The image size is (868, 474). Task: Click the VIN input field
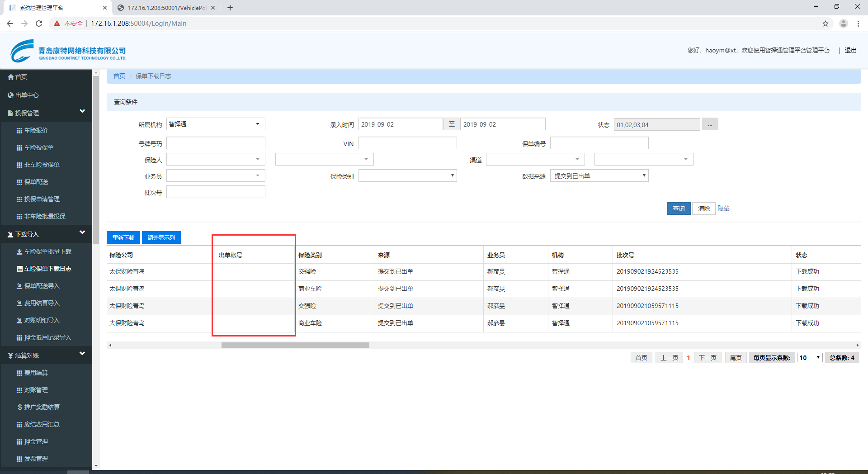click(x=407, y=143)
